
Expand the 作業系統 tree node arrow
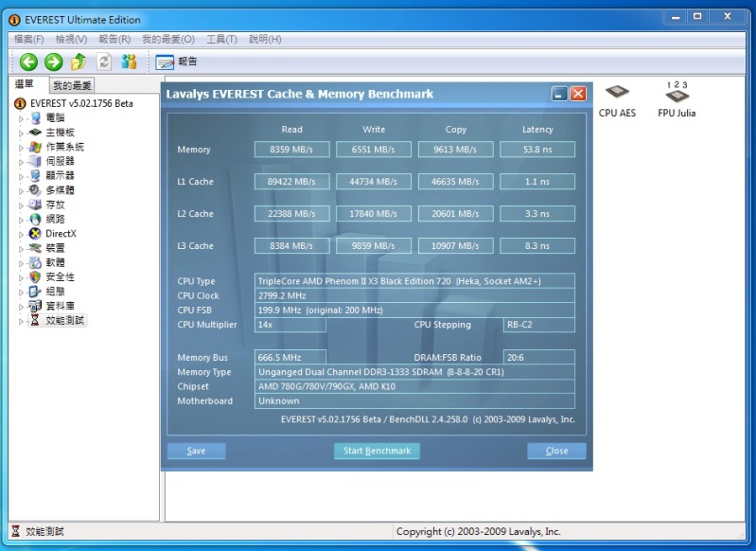(21, 148)
